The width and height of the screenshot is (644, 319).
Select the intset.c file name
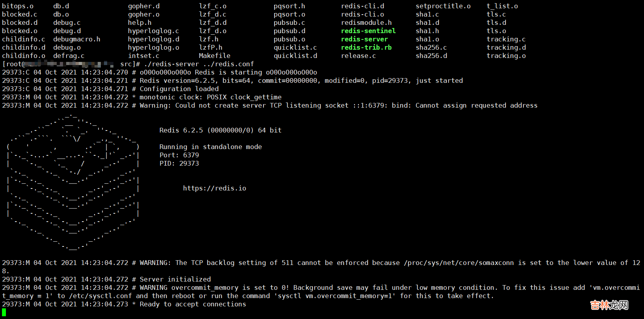click(x=144, y=56)
